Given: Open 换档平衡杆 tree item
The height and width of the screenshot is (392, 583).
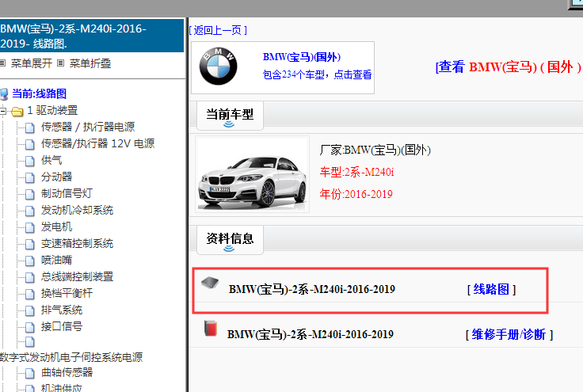Looking at the screenshot, I should [67, 293].
